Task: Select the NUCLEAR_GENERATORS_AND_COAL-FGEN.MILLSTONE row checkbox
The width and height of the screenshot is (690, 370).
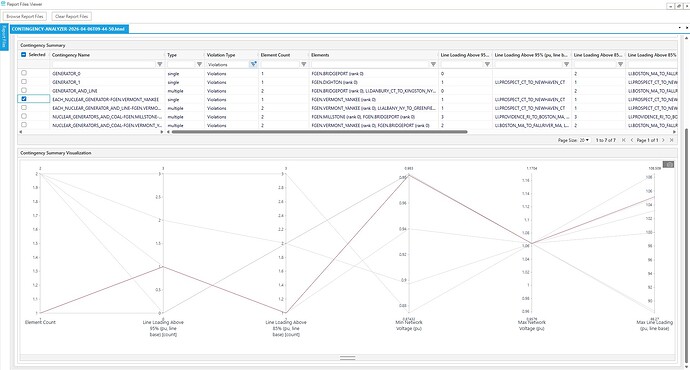Action: tap(24, 116)
